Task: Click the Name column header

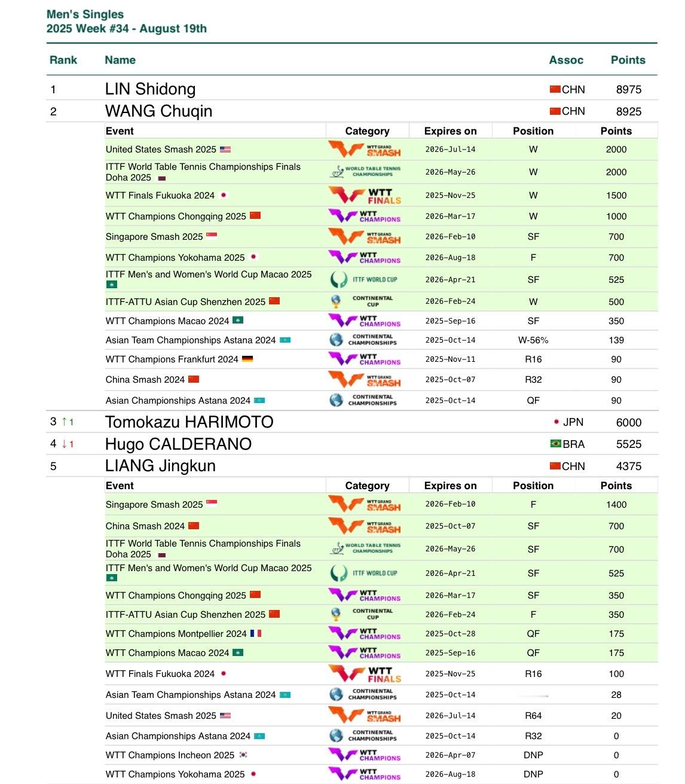Action: [x=120, y=60]
